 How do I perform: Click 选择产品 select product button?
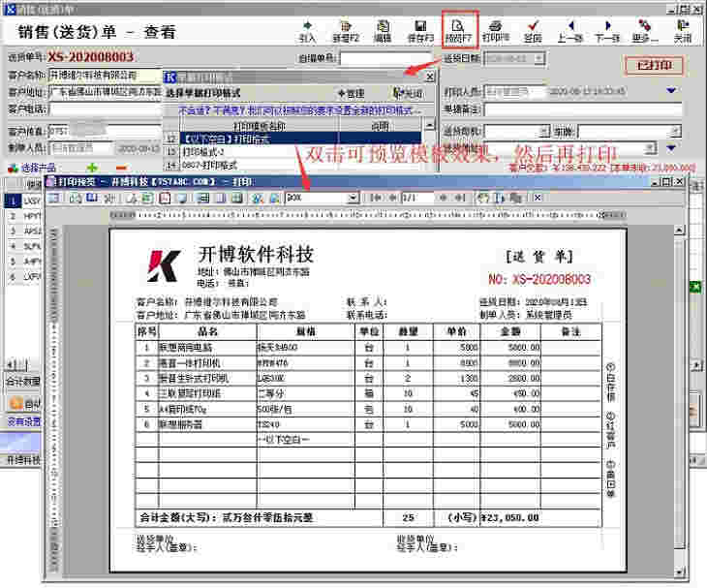pos(32,168)
